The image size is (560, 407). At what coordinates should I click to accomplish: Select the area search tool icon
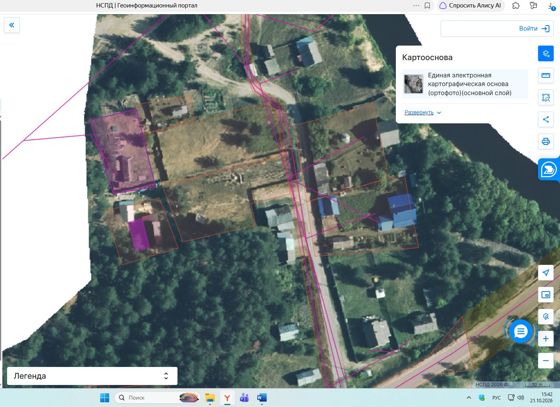(x=545, y=97)
